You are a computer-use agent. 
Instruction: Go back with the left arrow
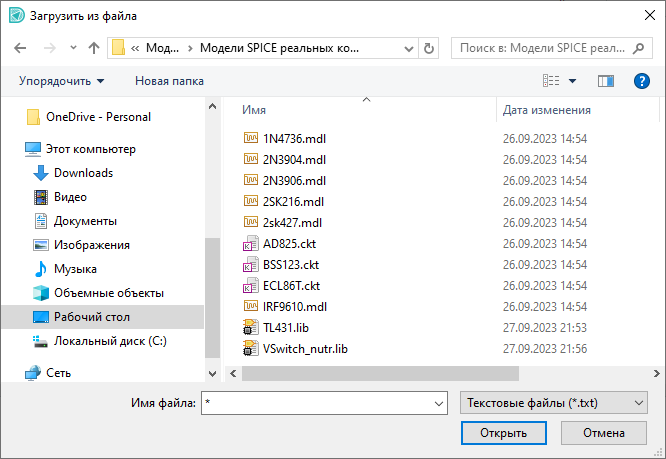(20, 48)
